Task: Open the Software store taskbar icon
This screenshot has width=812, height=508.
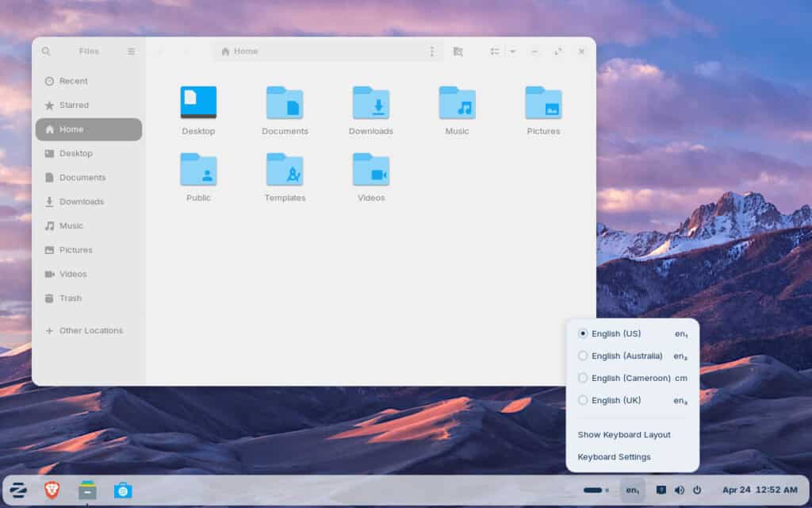Action: click(123, 490)
